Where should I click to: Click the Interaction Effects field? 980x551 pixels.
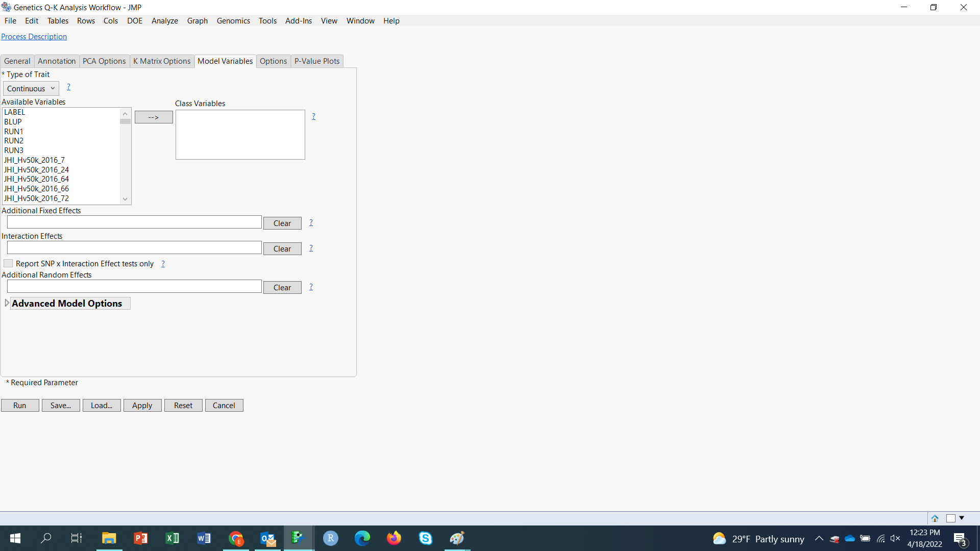click(x=134, y=248)
